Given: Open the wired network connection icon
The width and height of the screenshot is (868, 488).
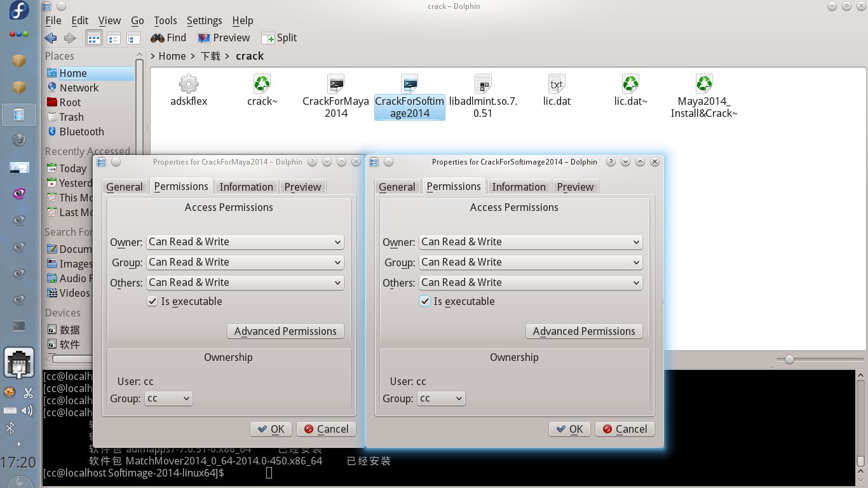Looking at the screenshot, I should click(19, 363).
